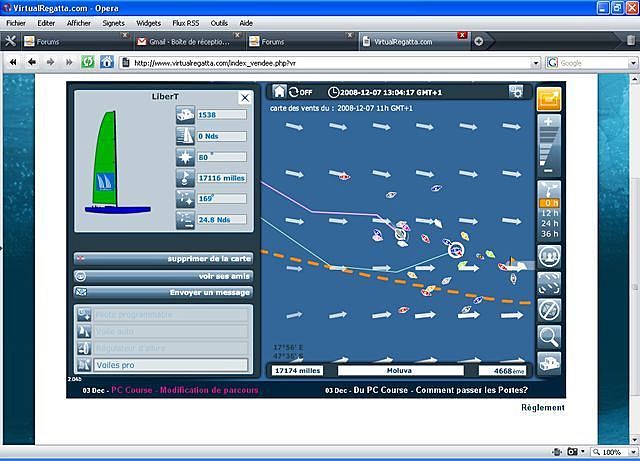This screenshot has height=461, width=640.
Task: Click the Opera panels wrench icon
Action: 10,41
